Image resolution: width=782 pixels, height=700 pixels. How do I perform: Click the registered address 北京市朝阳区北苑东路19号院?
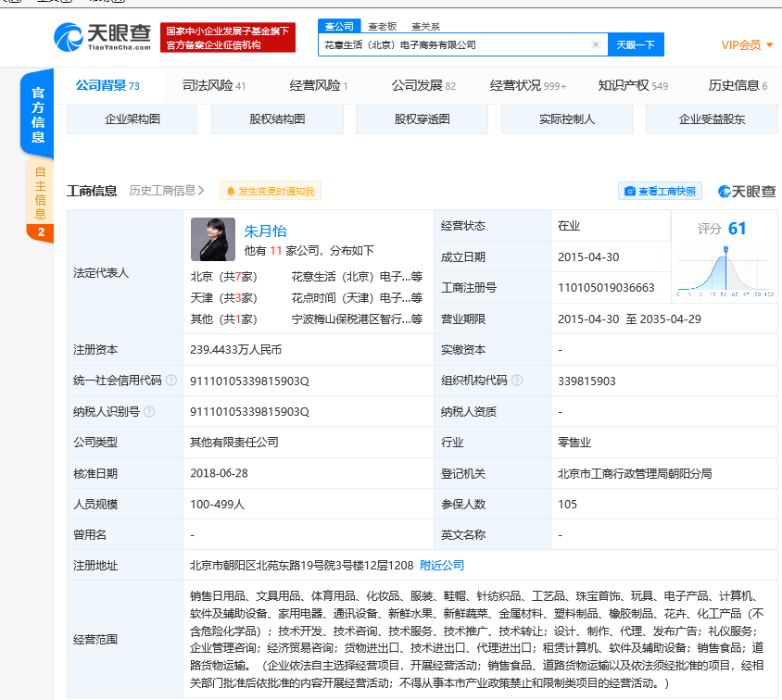[x=302, y=566]
